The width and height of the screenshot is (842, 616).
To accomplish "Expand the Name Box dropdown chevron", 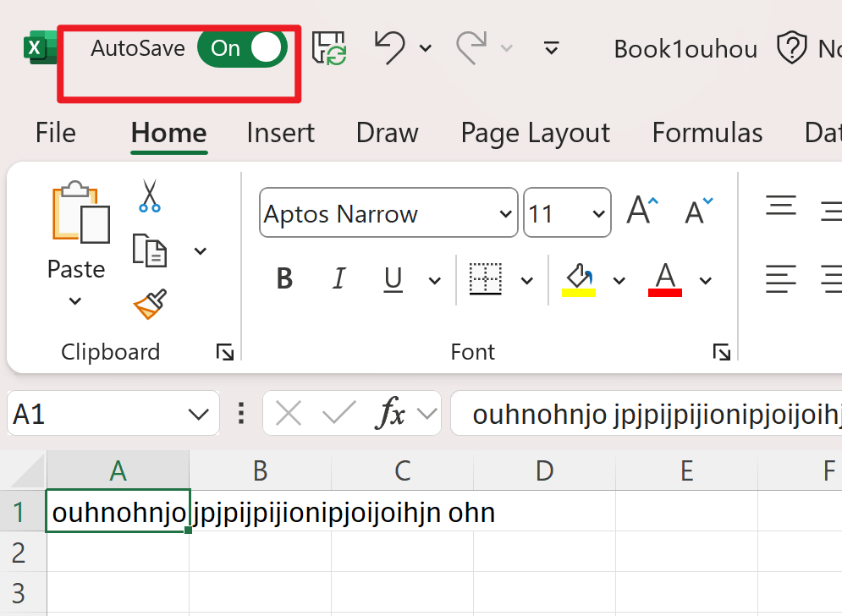I will tap(199, 414).
